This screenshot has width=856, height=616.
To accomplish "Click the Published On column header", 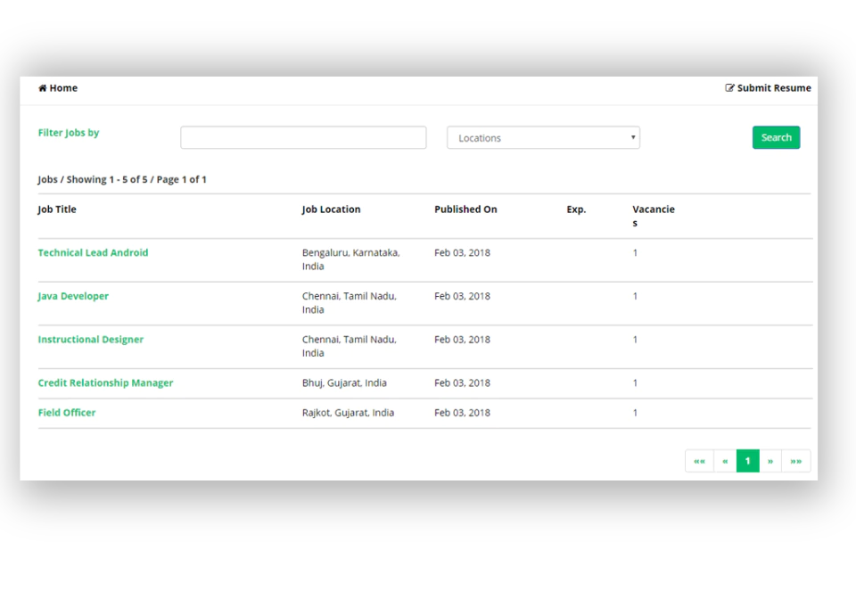I will click(465, 209).
